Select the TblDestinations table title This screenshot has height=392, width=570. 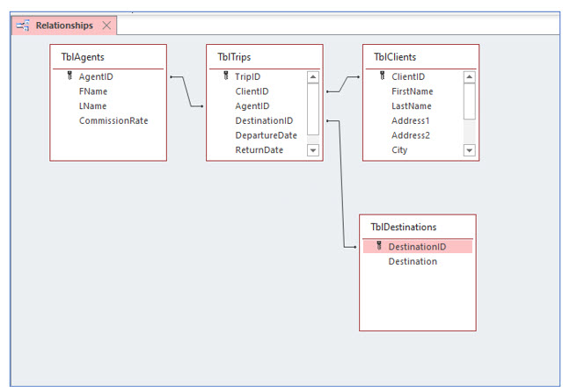point(404,227)
